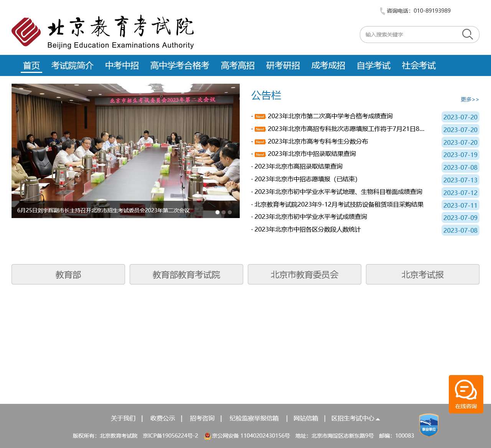Viewport: 491px width, 448px height.
Task: Select the first carousel slide dot
Action: (217, 212)
